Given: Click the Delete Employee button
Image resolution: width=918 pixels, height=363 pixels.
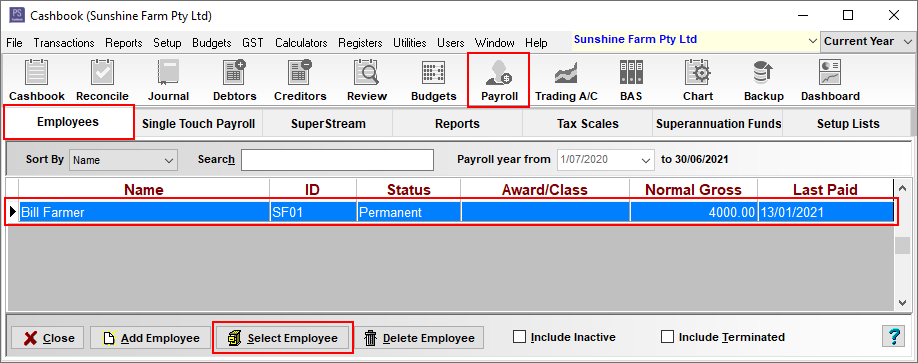Looking at the screenshot, I should [419, 338].
